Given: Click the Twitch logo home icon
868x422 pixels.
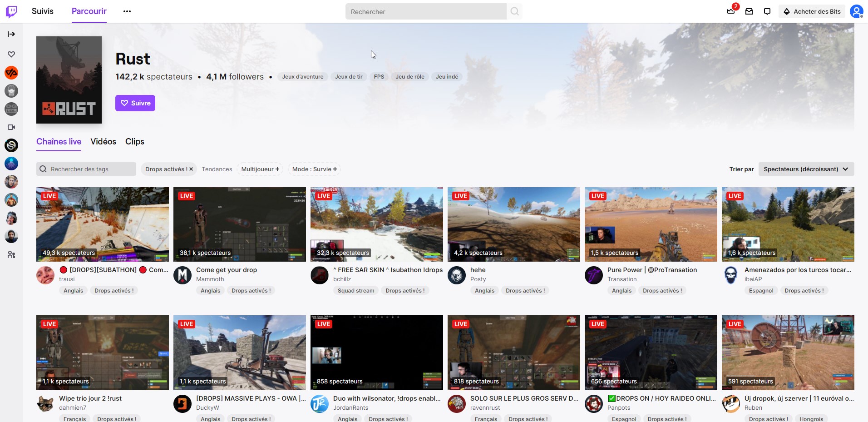Looking at the screenshot, I should [11, 11].
